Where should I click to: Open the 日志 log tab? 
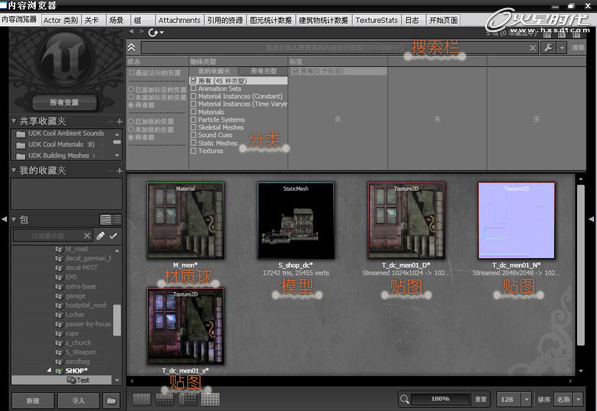412,20
